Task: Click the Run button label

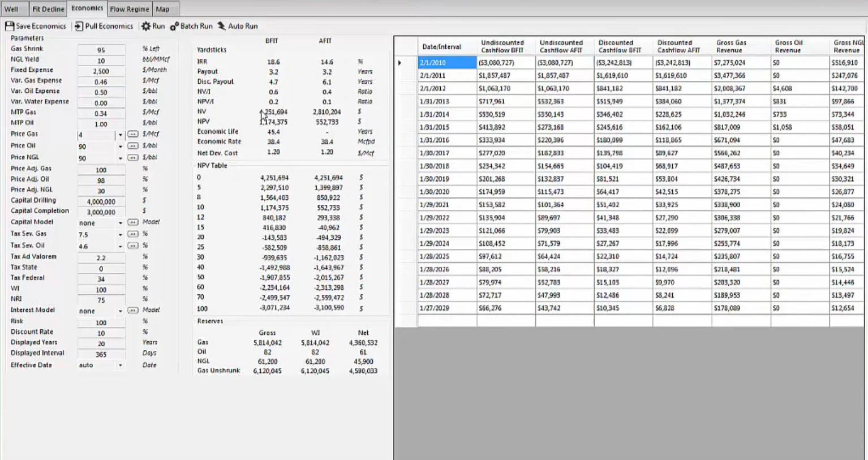Action: coord(158,26)
